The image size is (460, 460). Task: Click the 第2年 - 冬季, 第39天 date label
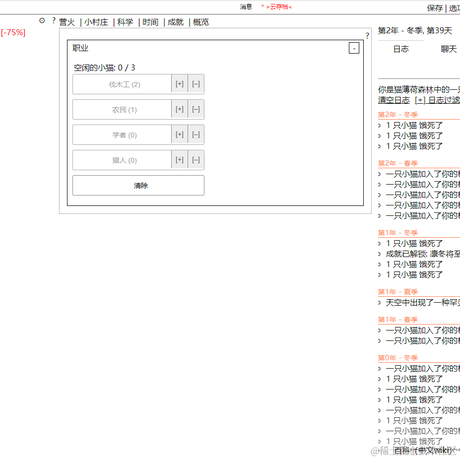415,31
